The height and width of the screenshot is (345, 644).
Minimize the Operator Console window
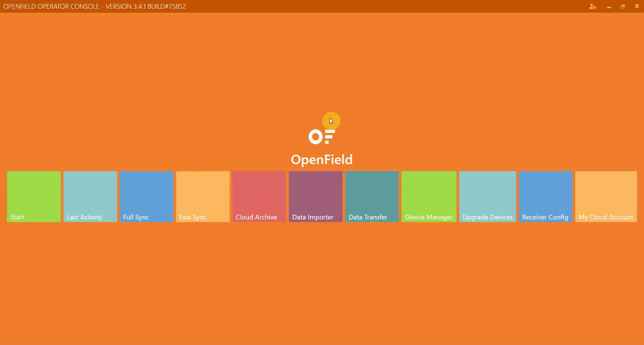point(609,7)
